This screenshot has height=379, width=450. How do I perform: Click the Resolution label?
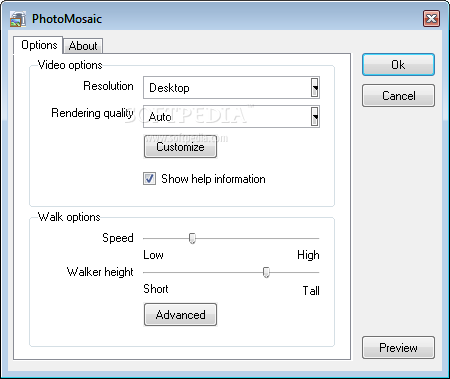point(108,86)
